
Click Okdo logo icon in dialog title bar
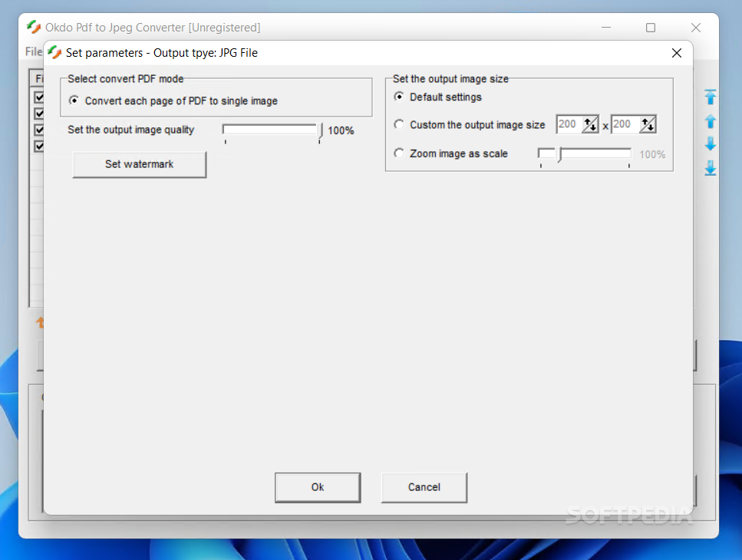(x=54, y=52)
